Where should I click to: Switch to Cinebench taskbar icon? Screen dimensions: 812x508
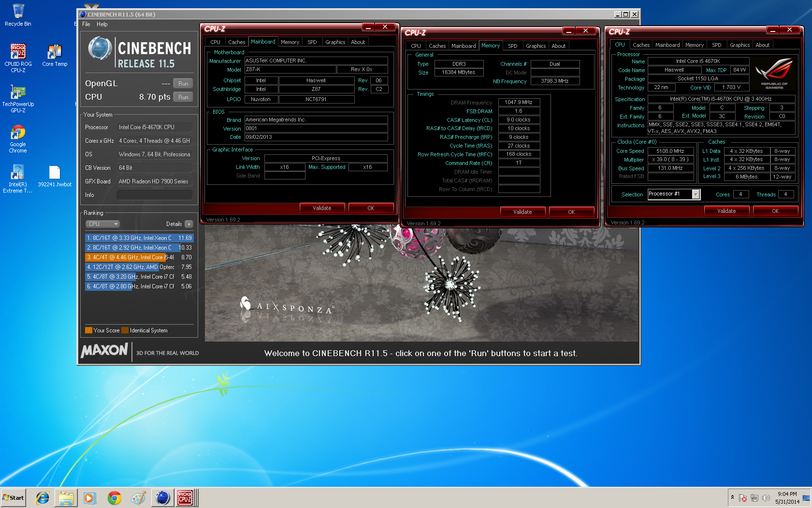click(163, 498)
